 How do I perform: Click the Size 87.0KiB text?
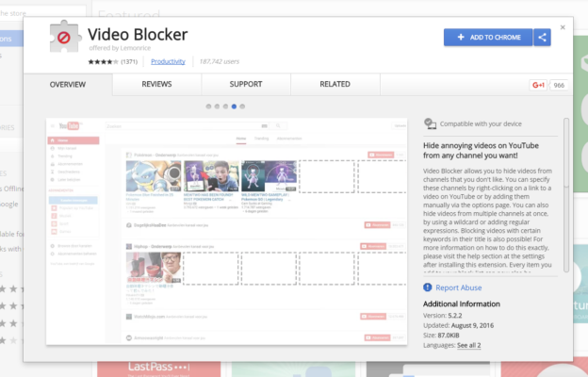[441, 335]
